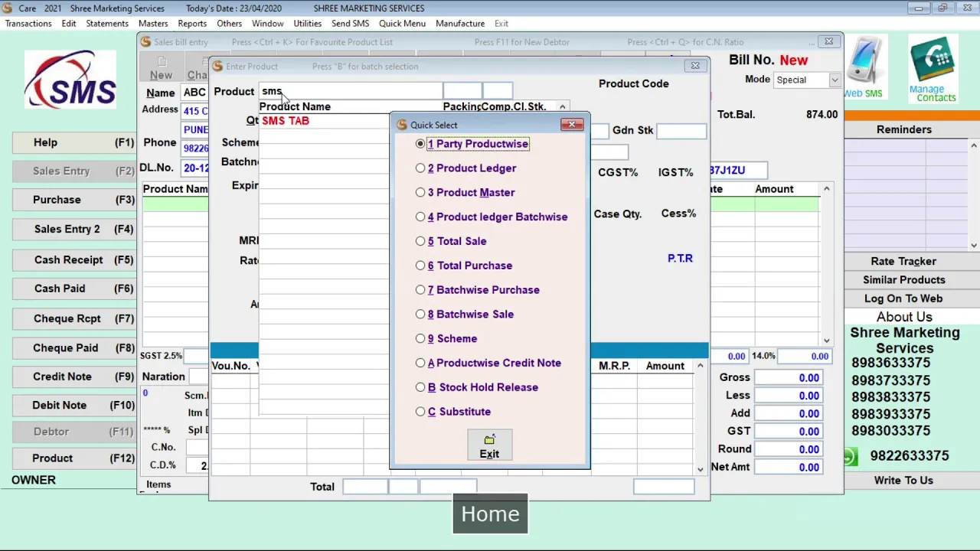980x551 pixels.
Task: Click Sales Entry 2 (F4) button
Action: pos(74,229)
